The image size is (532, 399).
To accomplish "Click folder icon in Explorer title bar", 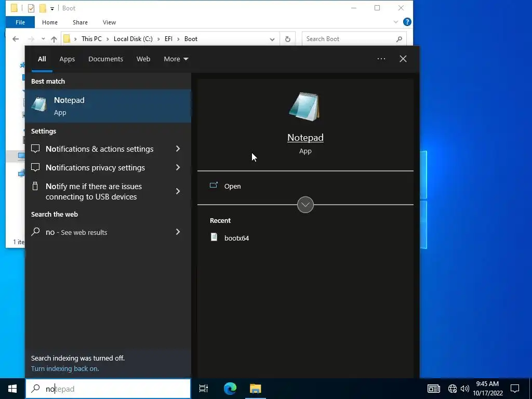I will (x=14, y=8).
